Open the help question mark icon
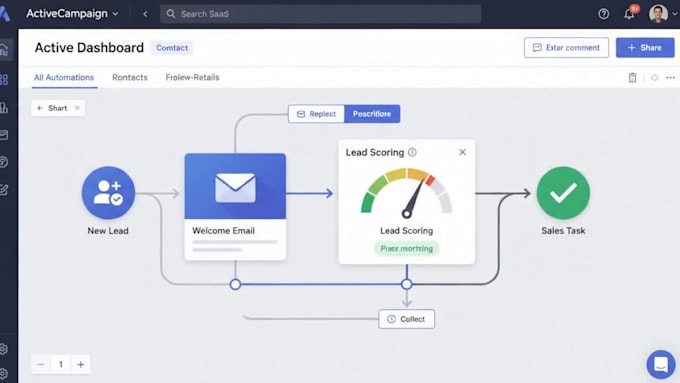Screen dimensions: 680x383 click(x=603, y=14)
